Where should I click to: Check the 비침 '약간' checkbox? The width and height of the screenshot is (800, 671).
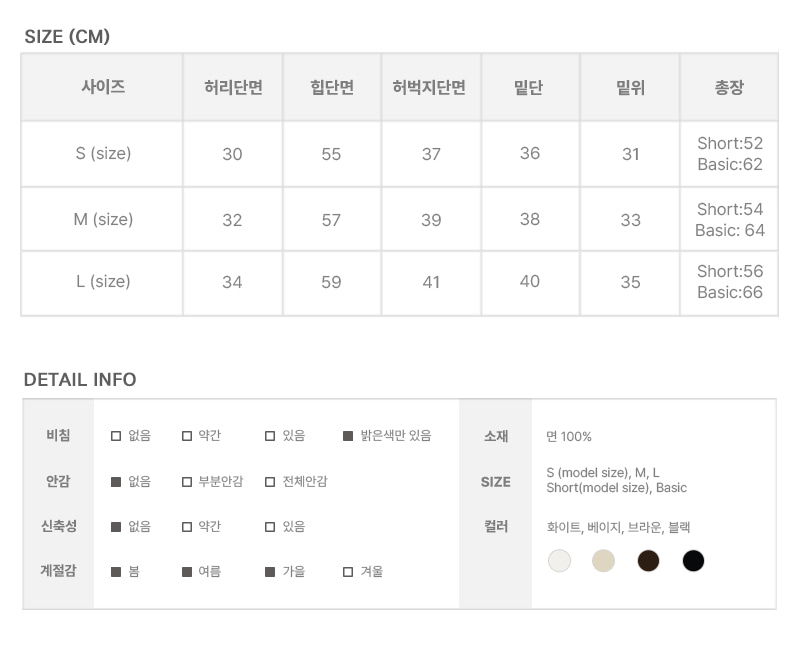pos(187,436)
